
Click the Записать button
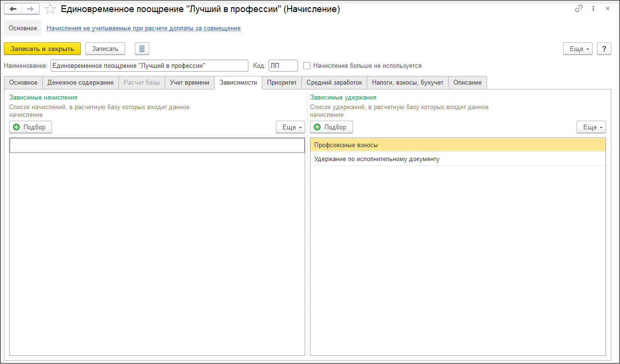(105, 49)
